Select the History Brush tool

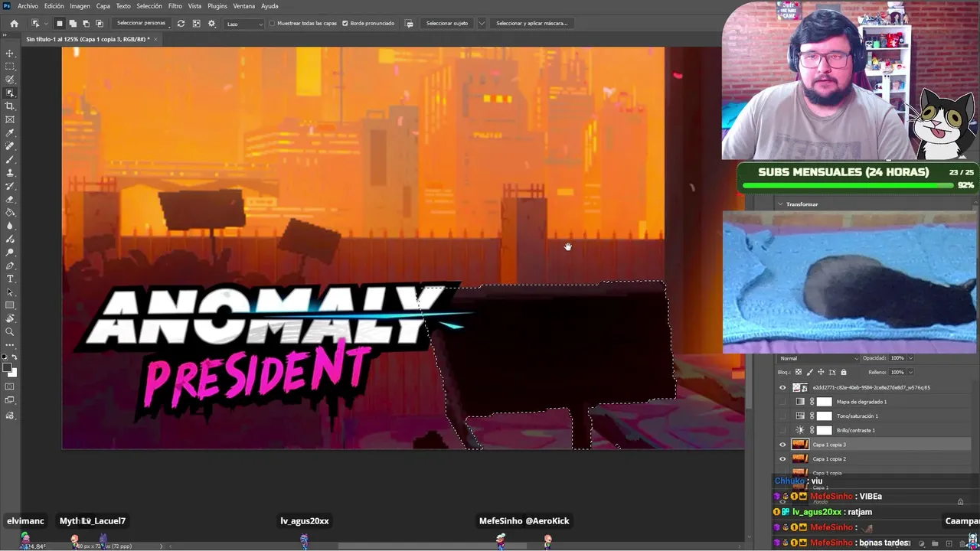[x=10, y=186]
